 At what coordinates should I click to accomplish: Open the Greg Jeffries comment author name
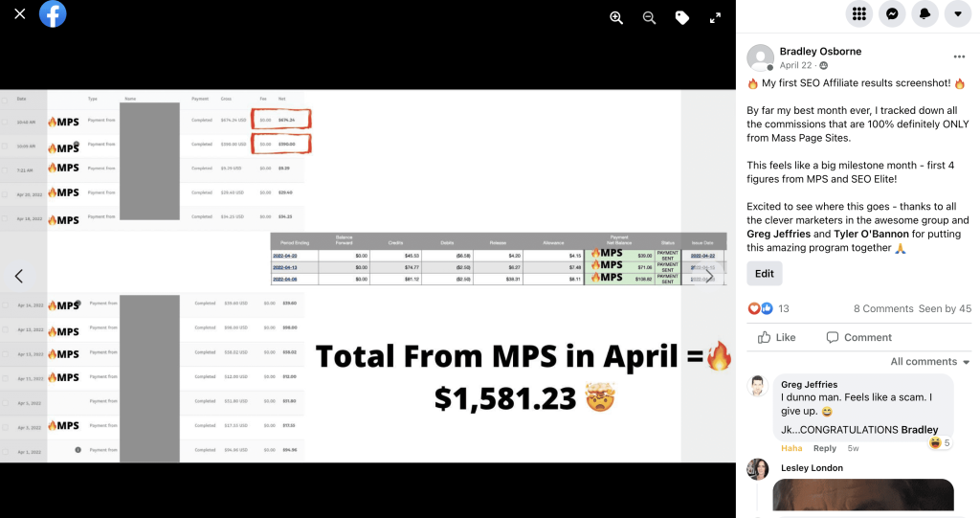[809, 385]
